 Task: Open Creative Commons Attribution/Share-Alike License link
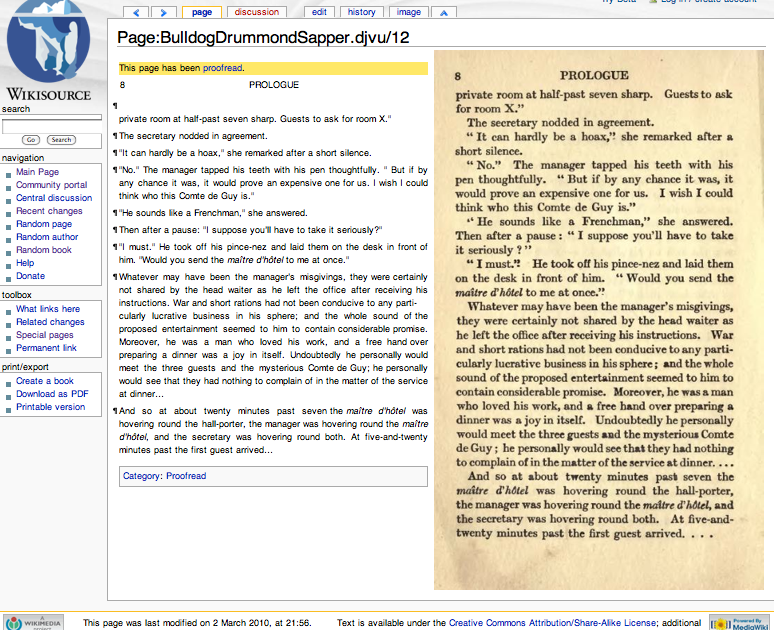[x=552, y=623]
